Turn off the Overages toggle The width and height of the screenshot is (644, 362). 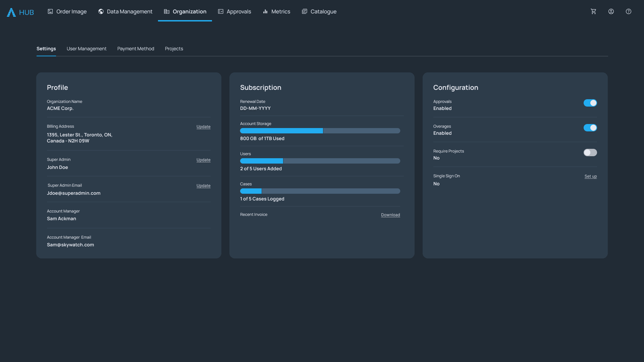point(590,128)
